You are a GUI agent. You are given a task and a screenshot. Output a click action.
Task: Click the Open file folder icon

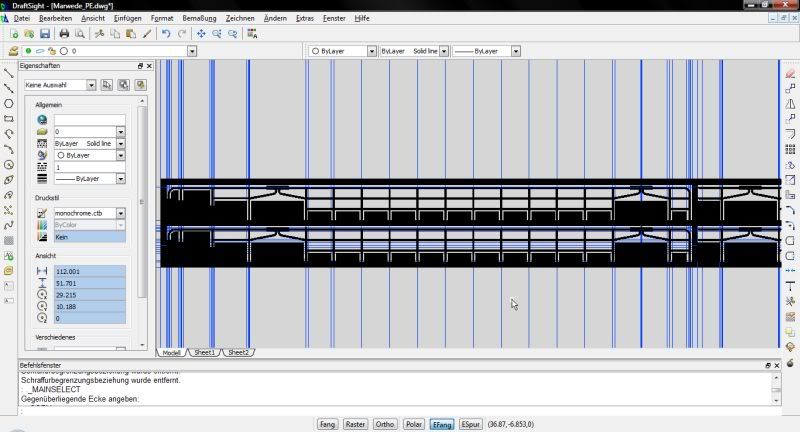(x=29, y=34)
